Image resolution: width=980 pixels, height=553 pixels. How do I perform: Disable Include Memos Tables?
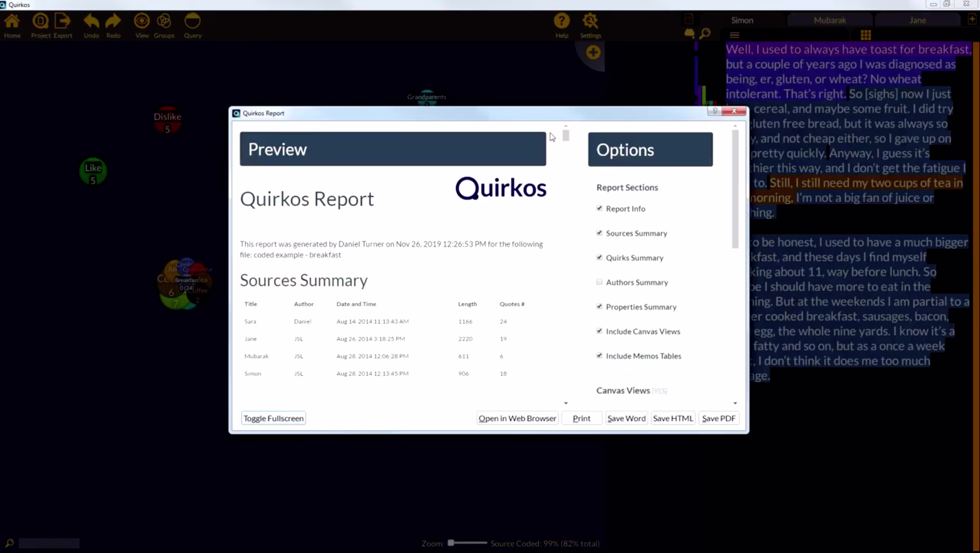[599, 355]
